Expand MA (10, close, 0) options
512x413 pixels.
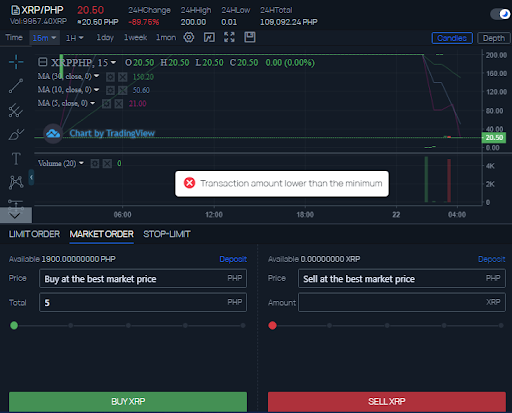pyautogui.click(x=97, y=90)
